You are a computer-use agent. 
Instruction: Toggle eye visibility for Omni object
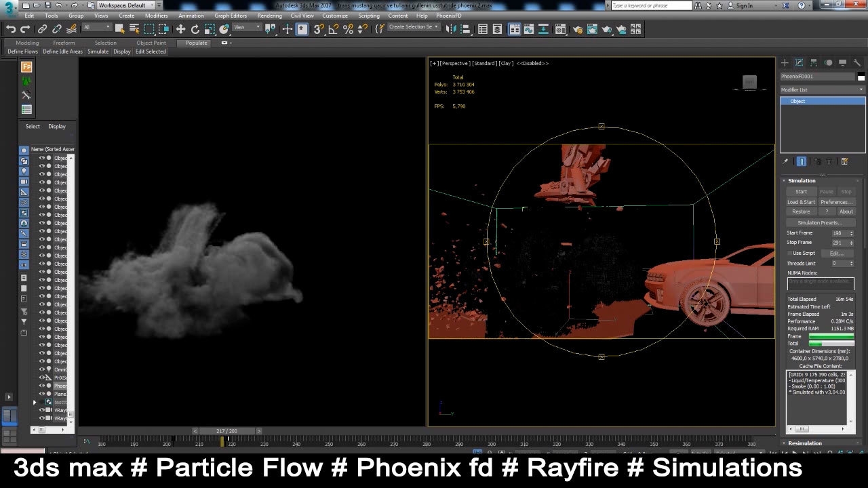tap(41, 369)
